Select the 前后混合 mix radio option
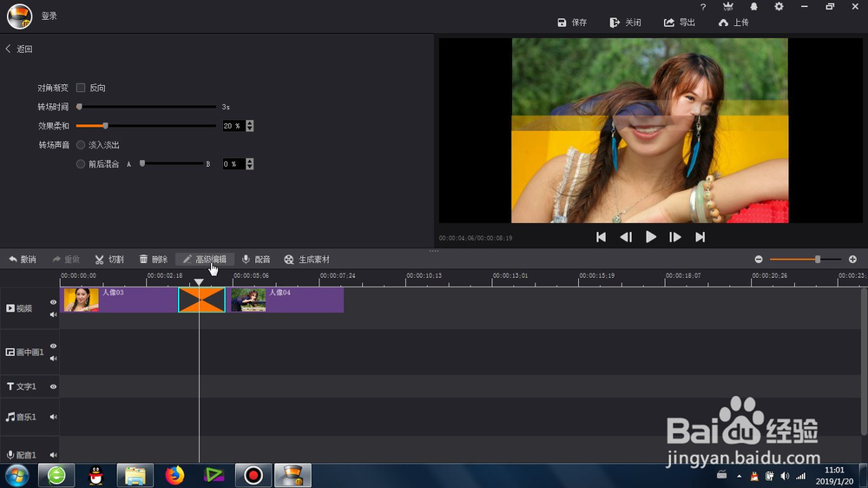 point(81,164)
